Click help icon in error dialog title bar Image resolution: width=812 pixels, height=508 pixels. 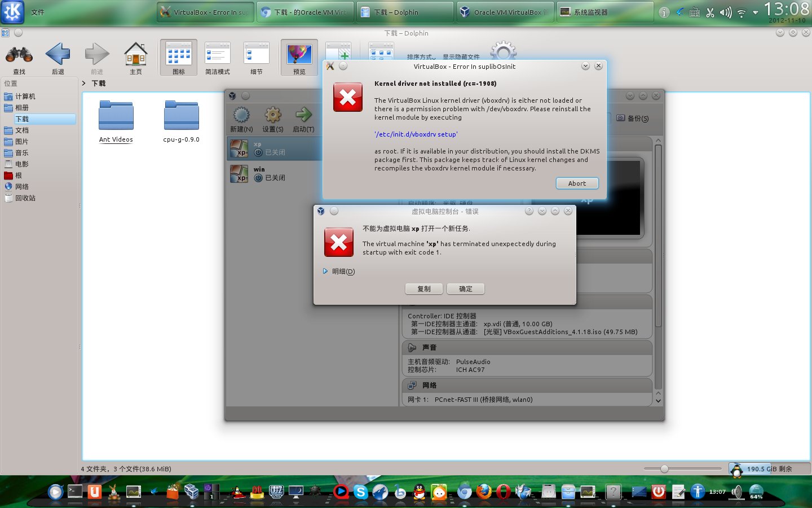[x=529, y=211]
